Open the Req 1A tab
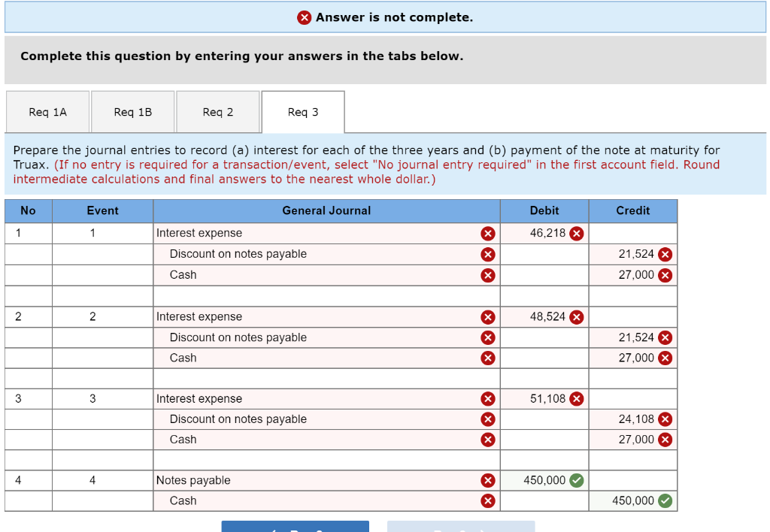Viewport: 770px width, 532px height. pyautogui.click(x=47, y=112)
